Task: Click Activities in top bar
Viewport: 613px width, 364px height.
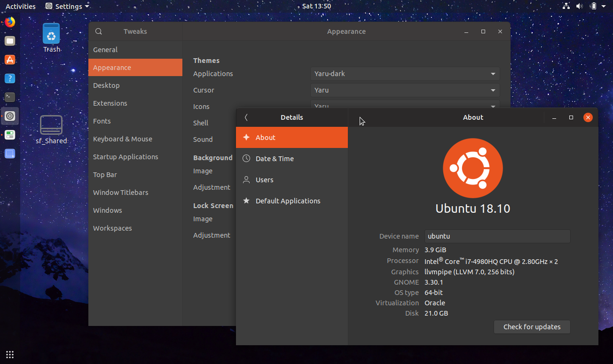Action: point(21,6)
